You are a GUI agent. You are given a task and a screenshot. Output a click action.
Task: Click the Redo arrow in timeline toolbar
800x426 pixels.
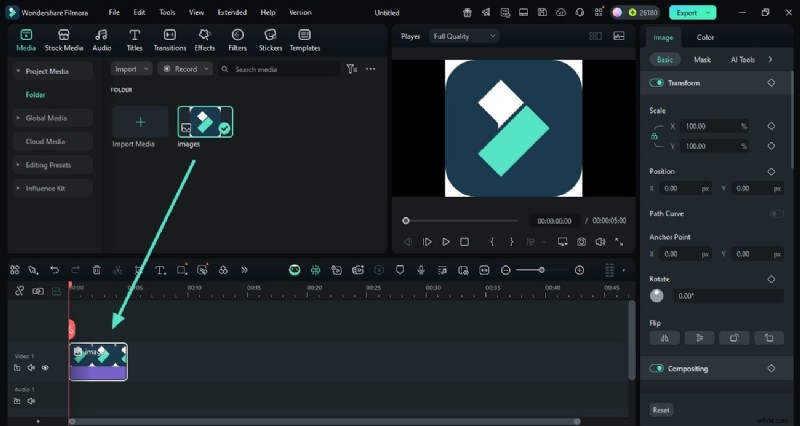[x=76, y=270]
